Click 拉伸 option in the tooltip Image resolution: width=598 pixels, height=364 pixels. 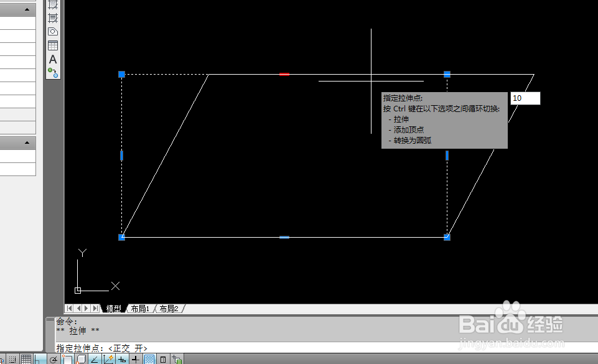(x=401, y=119)
